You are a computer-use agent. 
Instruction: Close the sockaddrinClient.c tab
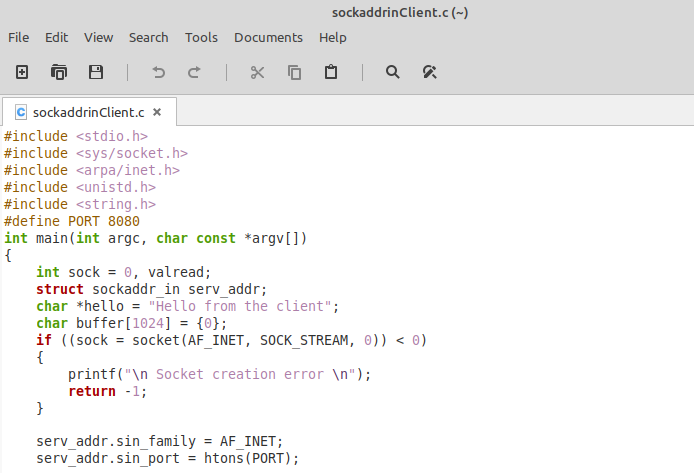(x=157, y=112)
